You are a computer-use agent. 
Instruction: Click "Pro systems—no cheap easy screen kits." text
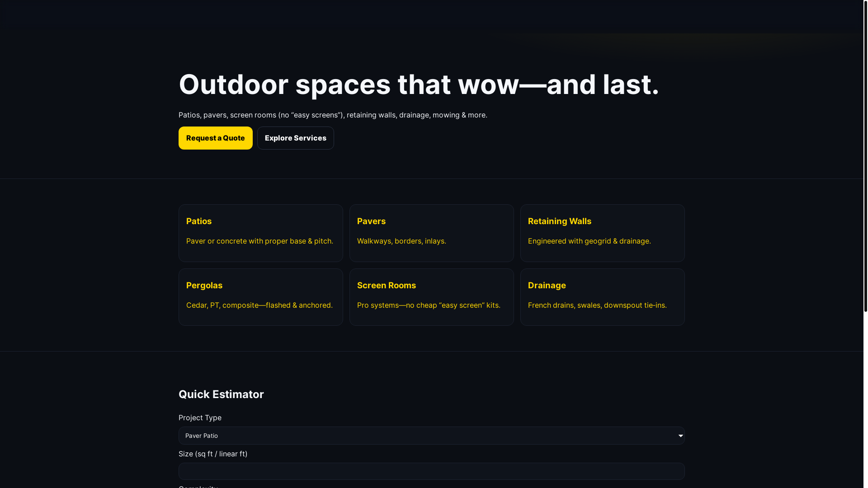point(429,305)
